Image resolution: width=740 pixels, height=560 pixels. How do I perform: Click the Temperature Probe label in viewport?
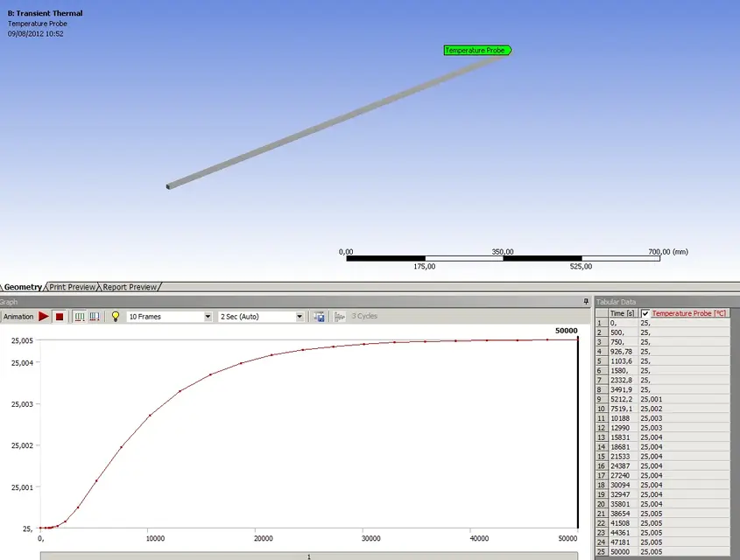click(476, 51)
